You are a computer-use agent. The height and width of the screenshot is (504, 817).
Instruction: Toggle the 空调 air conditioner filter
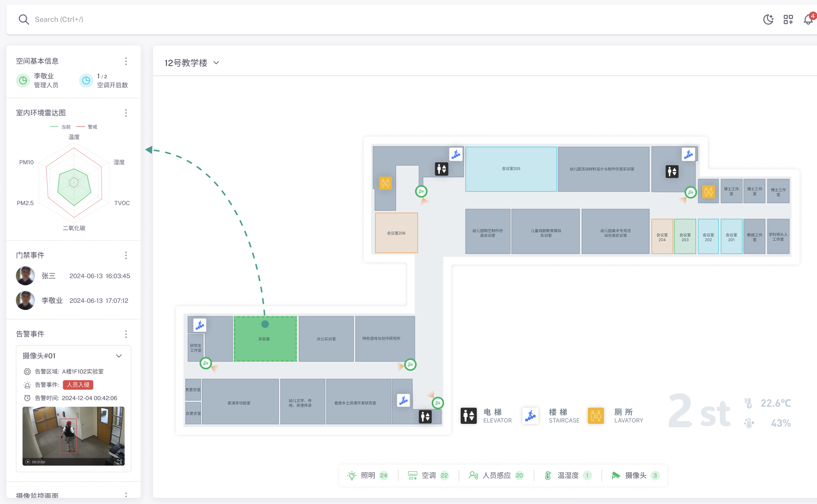428,475
